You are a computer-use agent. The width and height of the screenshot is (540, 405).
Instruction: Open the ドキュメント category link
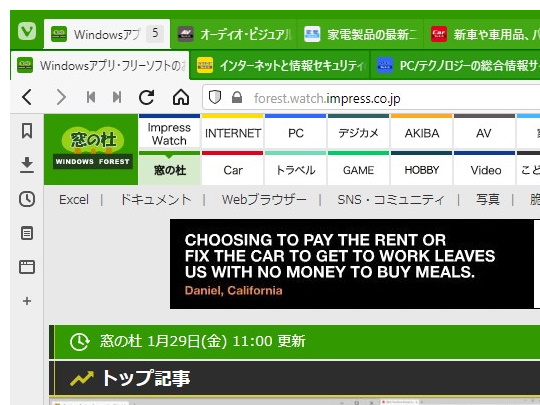tap(155, 200)
